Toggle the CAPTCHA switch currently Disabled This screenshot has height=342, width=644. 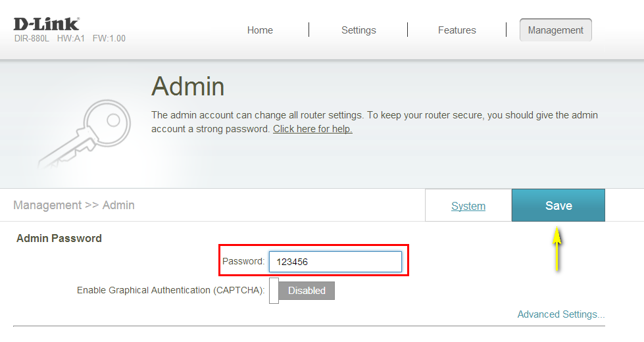point(302,291)
